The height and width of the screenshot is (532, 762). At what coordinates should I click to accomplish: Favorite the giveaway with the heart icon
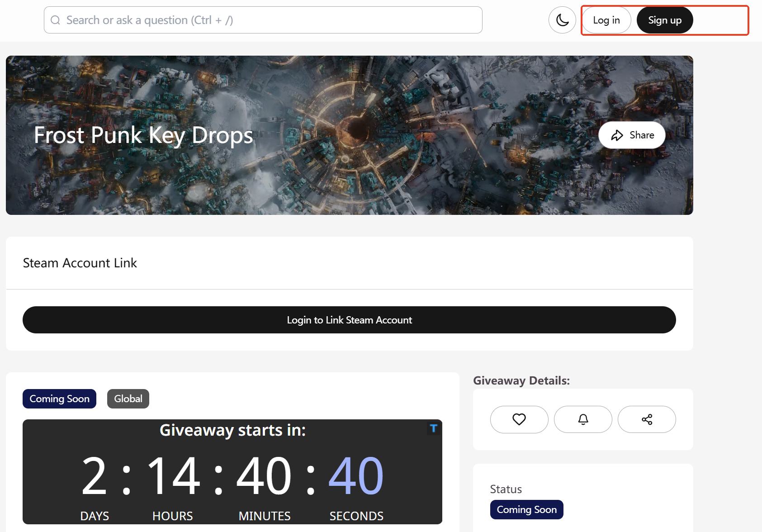519,419
